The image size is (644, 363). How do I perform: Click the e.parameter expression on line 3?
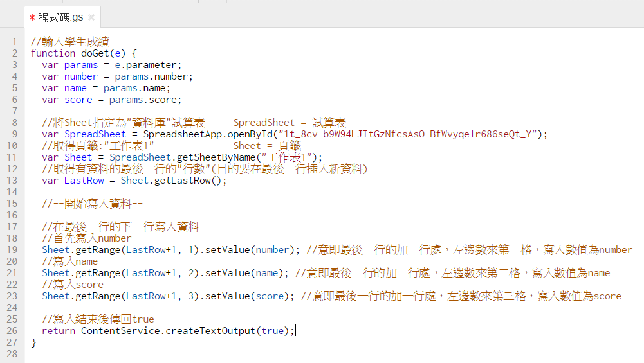pyautogui.click(x=143, y=65)
